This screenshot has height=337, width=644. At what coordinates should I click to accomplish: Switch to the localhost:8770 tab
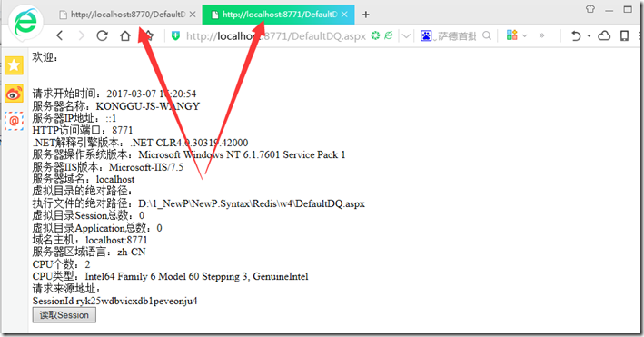click(128, 15)
